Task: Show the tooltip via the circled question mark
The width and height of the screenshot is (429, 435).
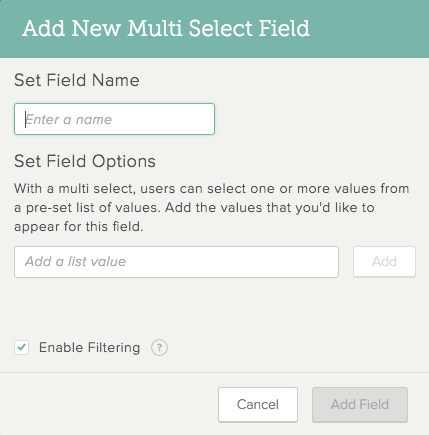Action: pos(159,348)
